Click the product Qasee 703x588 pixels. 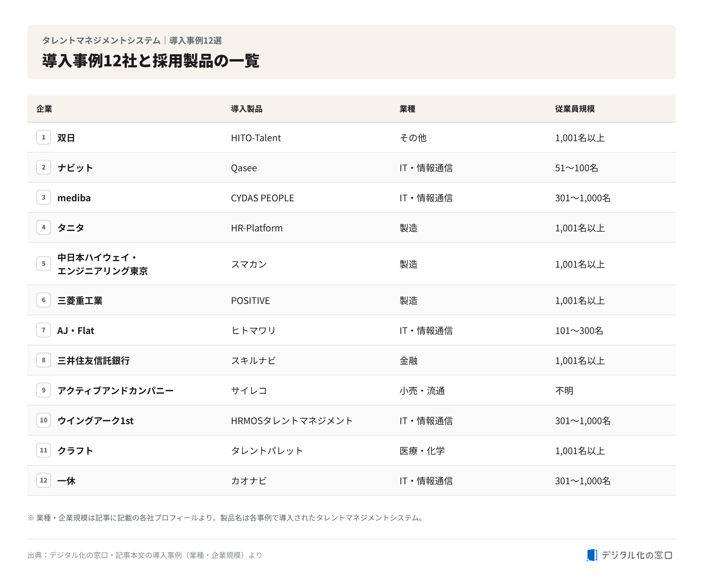[244, 168]
